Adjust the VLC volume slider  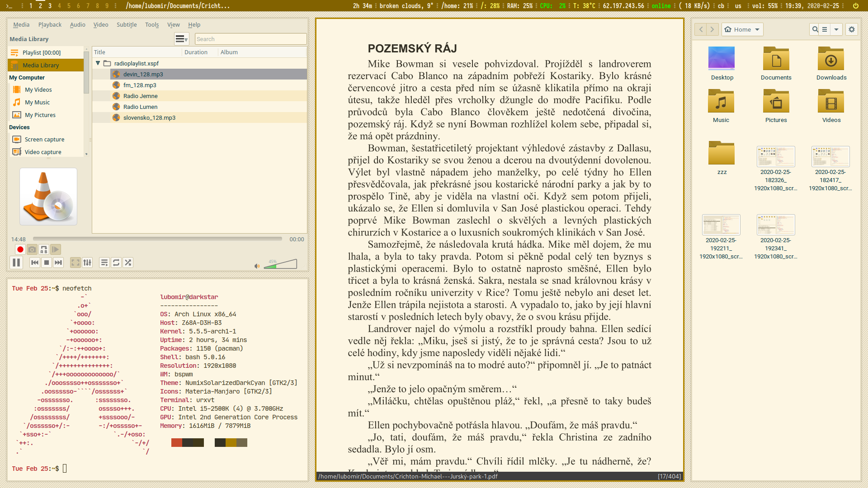click(x=280, y=264)
